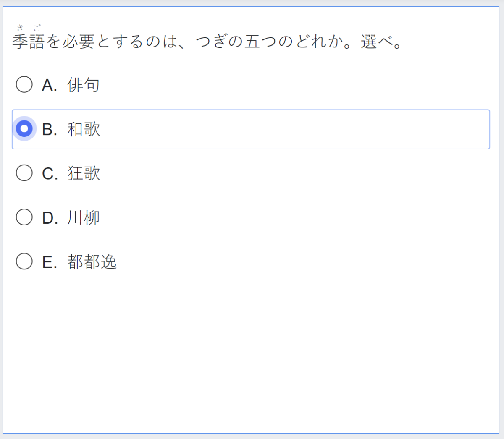Click the selected radio button for option B

24,128
